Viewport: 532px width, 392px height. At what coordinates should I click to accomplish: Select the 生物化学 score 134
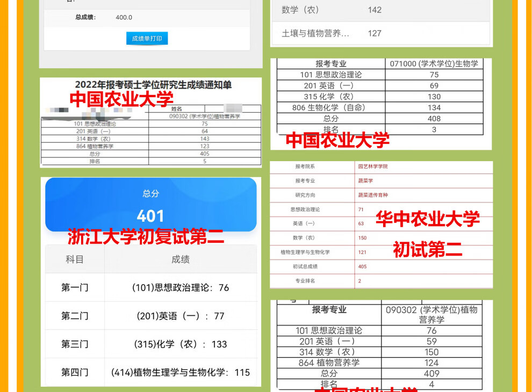click(x=434, y=107)
